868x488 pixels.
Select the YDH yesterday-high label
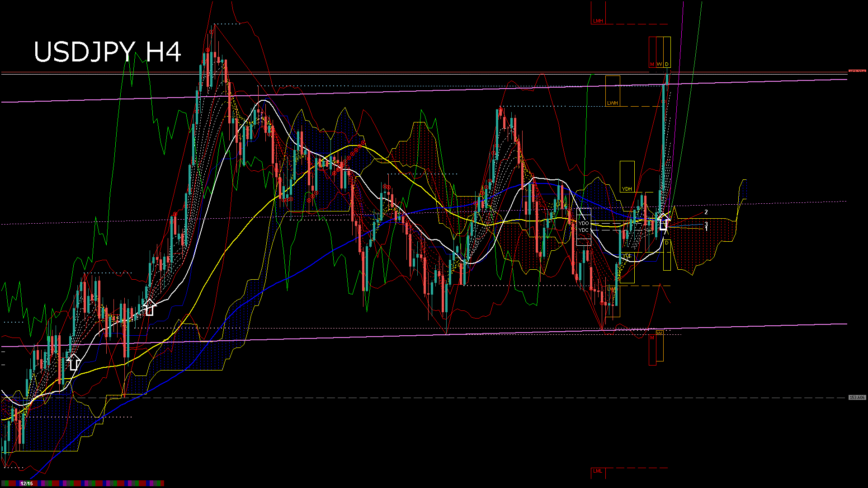tap(627, 188)
